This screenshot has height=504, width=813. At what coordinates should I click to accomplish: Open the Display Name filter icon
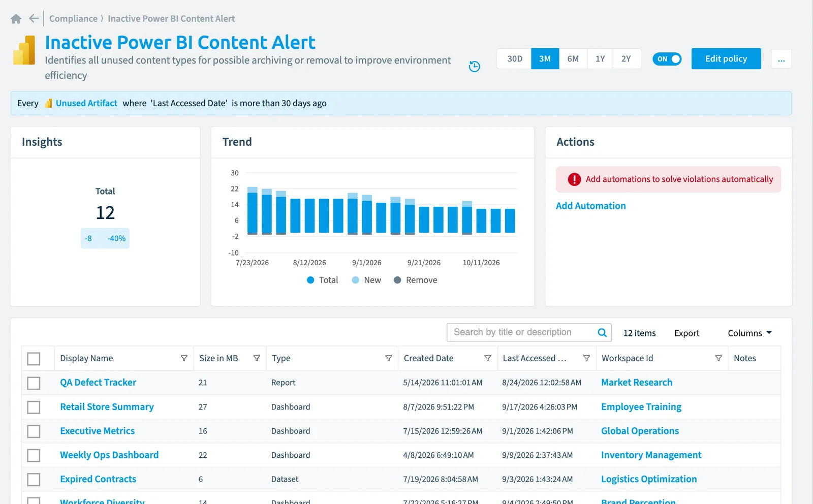[x=184, y=358]
